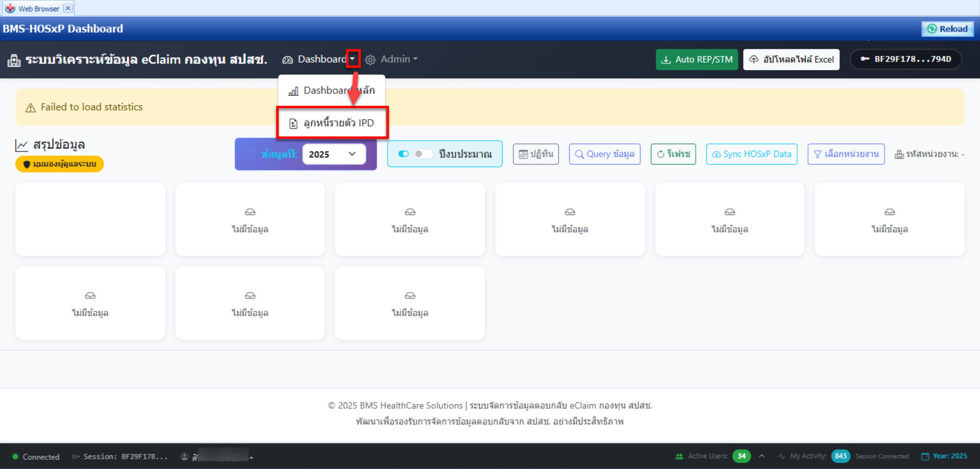980x469 pixels.
Task: Click the Active Users people icon
Action: click(x=679, y=456)
